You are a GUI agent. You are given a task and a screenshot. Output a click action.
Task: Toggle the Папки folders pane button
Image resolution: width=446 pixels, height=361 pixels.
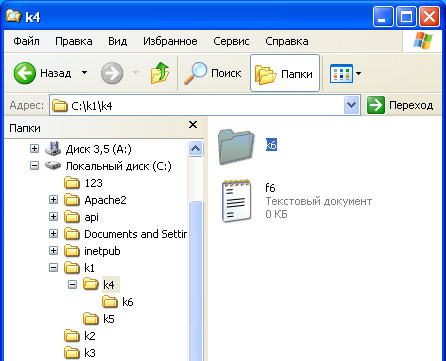point(285,73)
